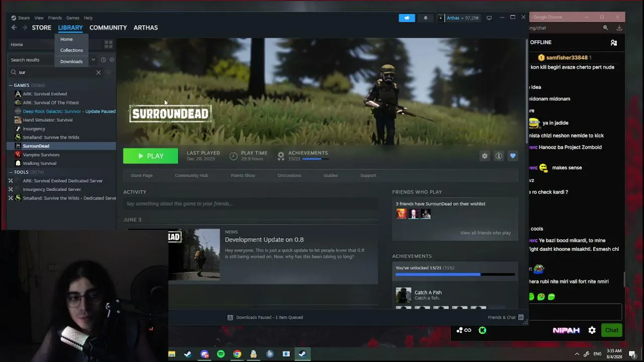Open the Guides link
The width and height of the screenshot is (644, 362).
pos(331,175)
